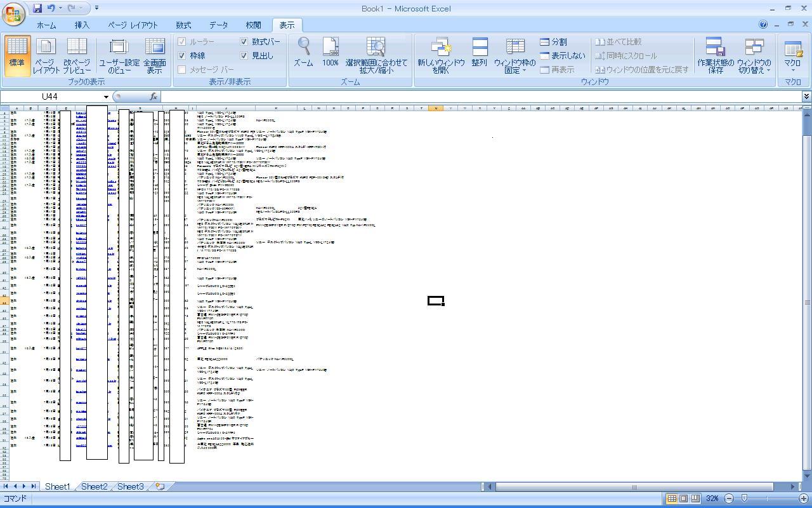Go to previous sheet with tab navigation arrow

[15, 486]
